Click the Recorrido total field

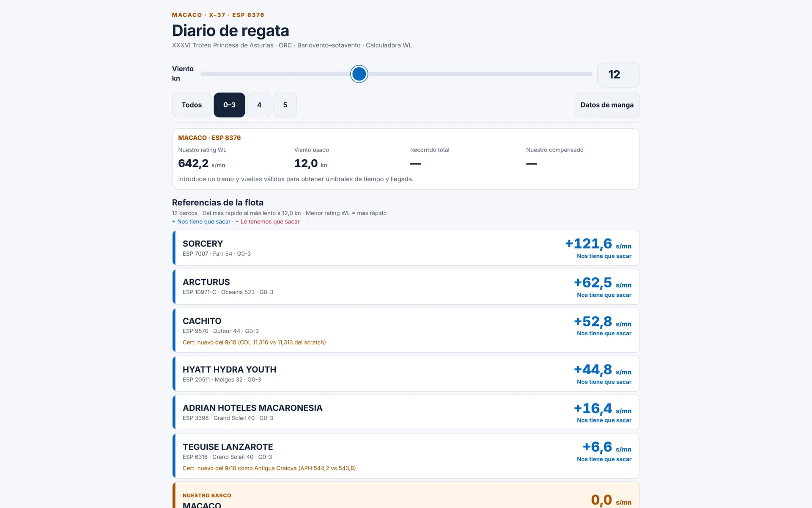[430, 157]
